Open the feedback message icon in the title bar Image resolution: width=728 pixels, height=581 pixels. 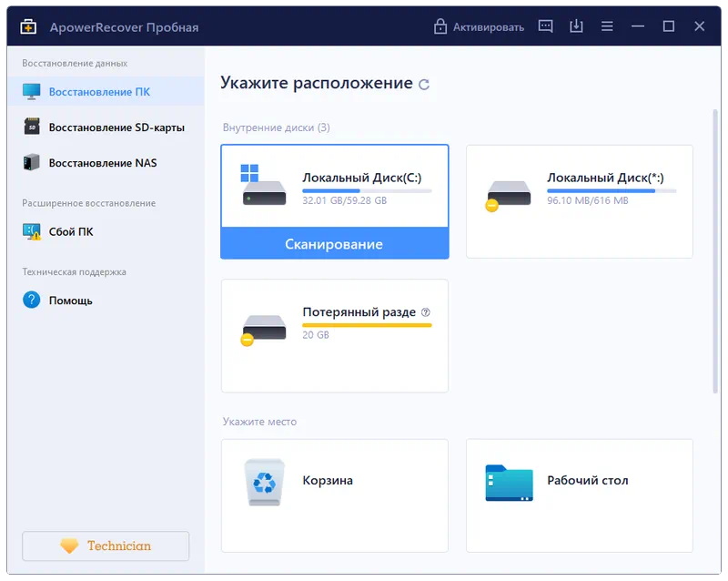[x=545, y=26]
